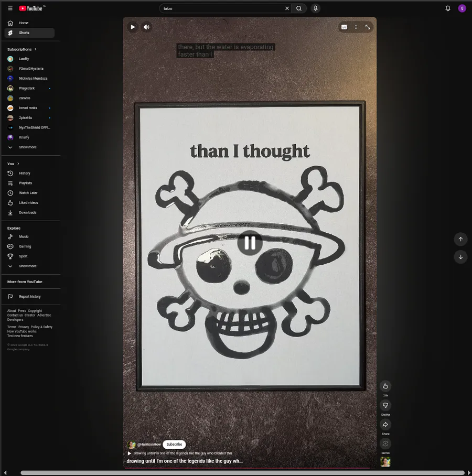Open Downloads page
This screenshot has width=472, height=476.
pyautogui.click(x=29, y=212)
